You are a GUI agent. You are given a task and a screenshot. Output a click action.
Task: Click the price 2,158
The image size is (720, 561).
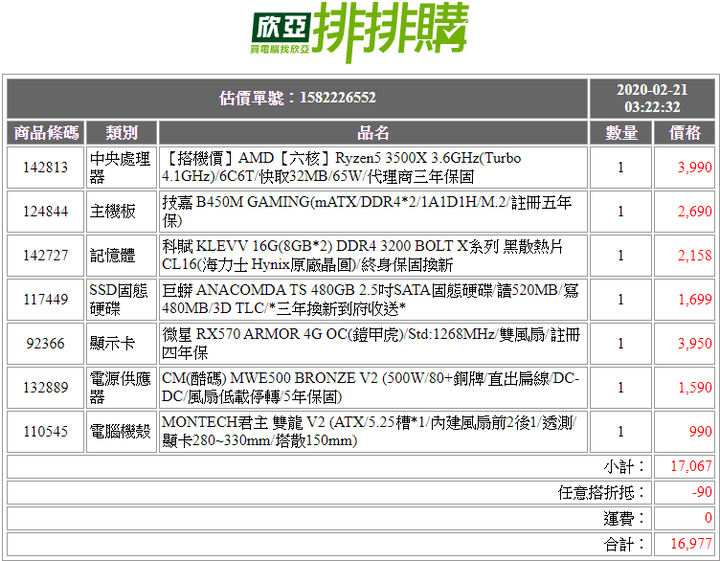click(x=695, y=255)
